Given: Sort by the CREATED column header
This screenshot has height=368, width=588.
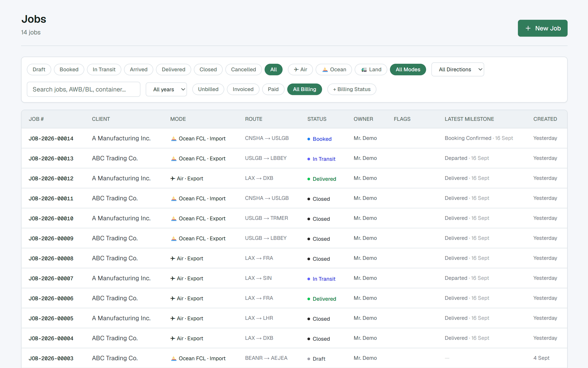Looking at the screenshot, I should 545,119.
